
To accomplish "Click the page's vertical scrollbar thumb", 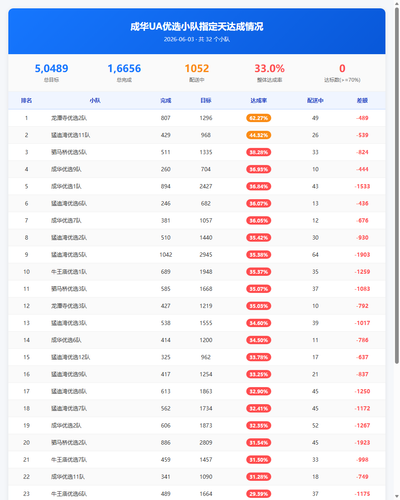I will click(x=397, y=185).
